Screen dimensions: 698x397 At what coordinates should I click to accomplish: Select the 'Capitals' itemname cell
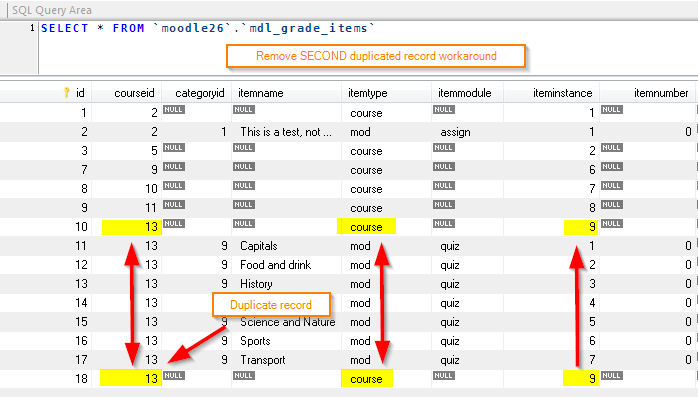click(x=259, y=246)
